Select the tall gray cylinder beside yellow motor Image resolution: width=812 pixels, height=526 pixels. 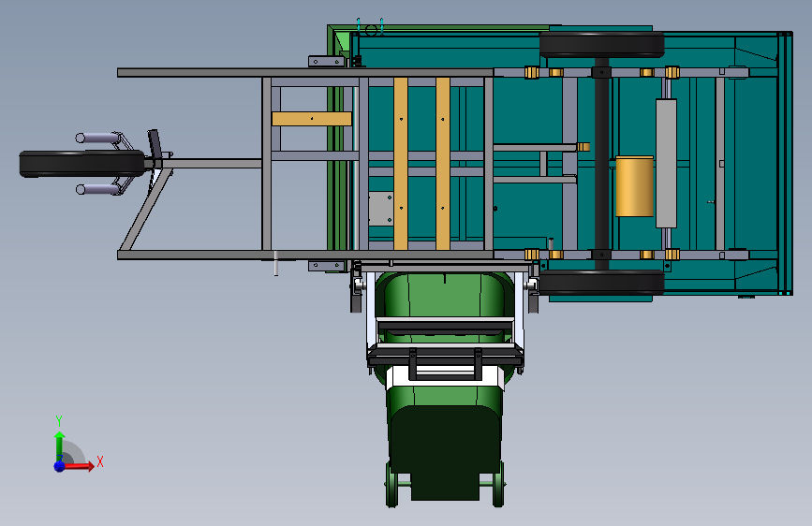[666, 163]
